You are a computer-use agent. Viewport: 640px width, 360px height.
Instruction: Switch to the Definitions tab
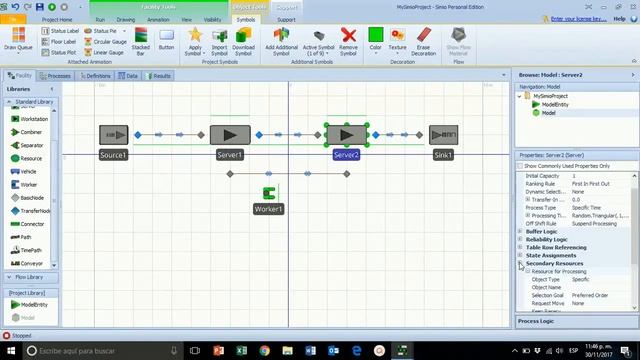tap(95, 76)
